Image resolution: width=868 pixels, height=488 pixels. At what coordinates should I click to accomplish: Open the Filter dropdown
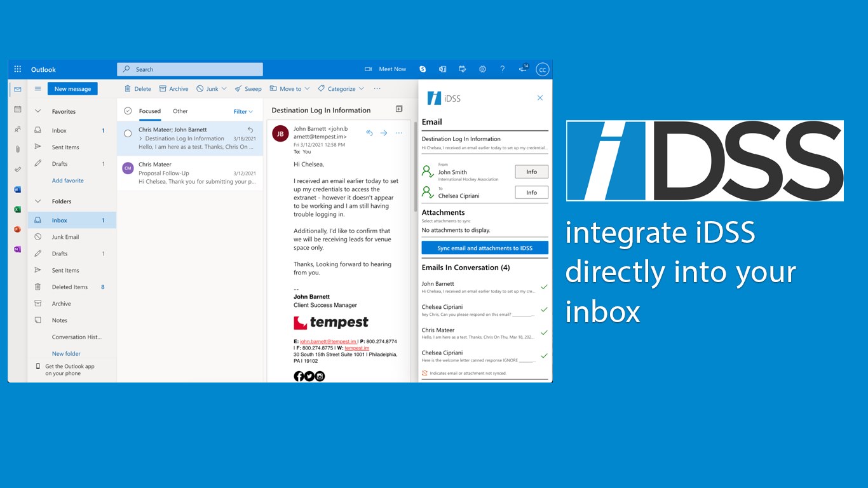pos(243,112)
